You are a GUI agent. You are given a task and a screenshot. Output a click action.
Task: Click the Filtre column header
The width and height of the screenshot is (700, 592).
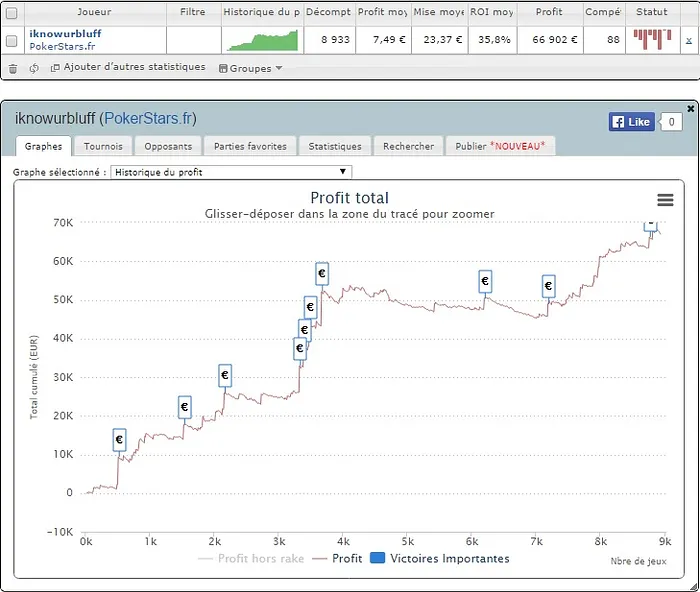click(193, 12)
